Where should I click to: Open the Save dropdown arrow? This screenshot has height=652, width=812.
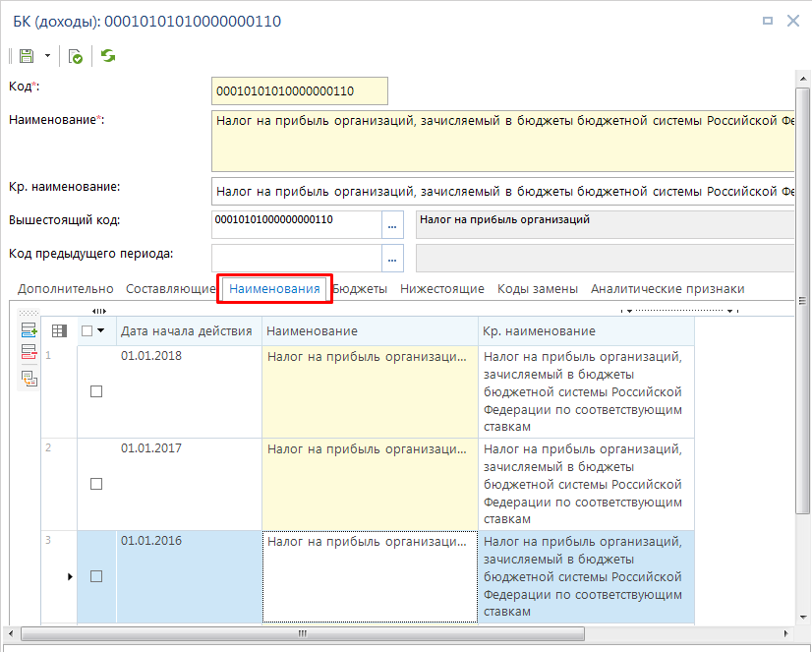pyautogui.click(x=47, y=55)
